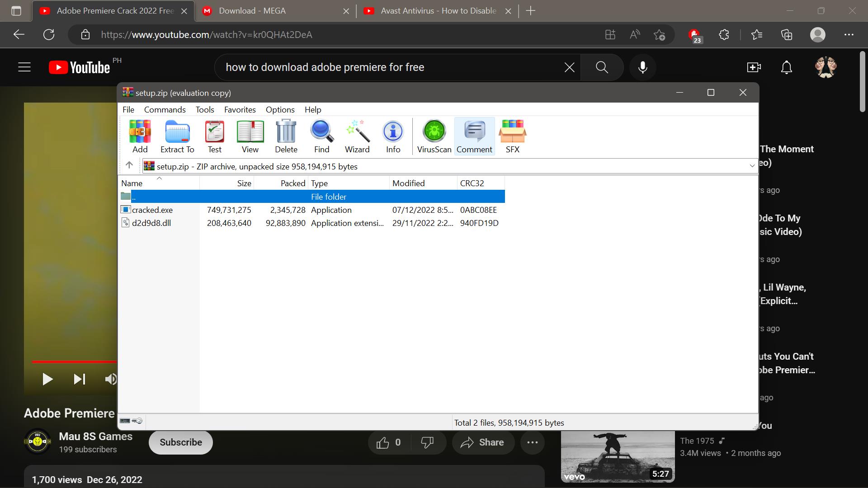The width and height of the screenshot is (868, 488).
Task: Run the Test archive tool
Action: pos(214,136)
